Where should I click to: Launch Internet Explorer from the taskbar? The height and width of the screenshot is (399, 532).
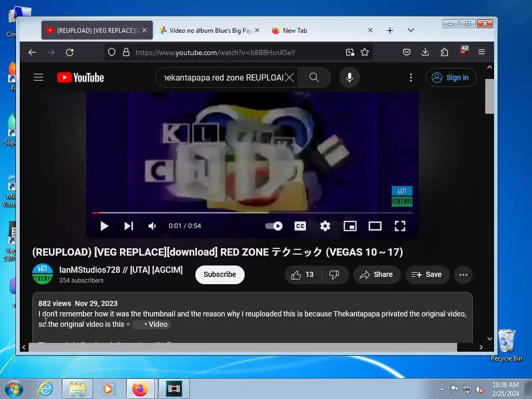pos(46,389)
